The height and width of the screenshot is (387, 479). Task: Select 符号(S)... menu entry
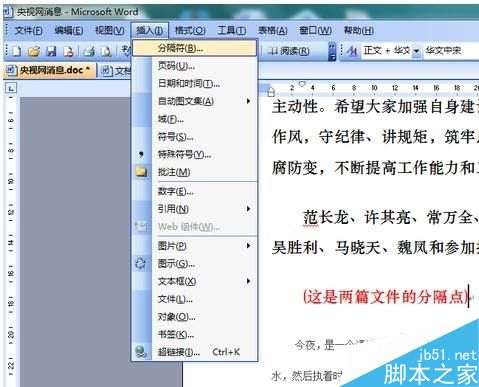[x=194, y=137]
